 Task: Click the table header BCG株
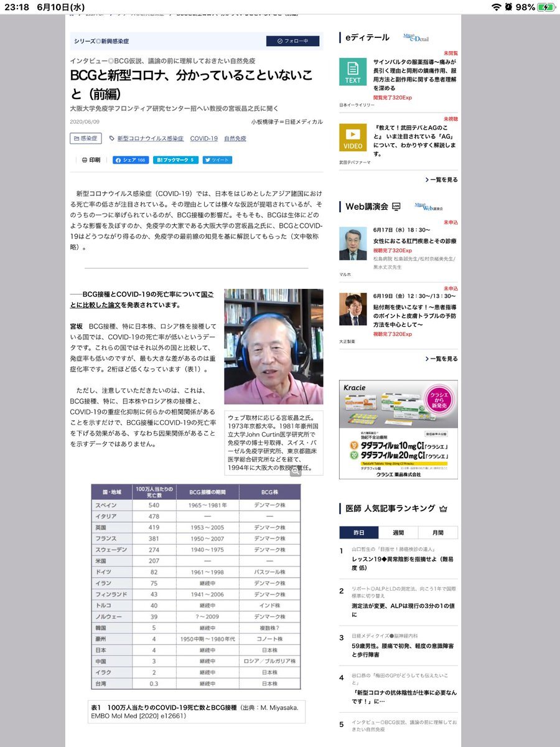(x=269, y=491)
